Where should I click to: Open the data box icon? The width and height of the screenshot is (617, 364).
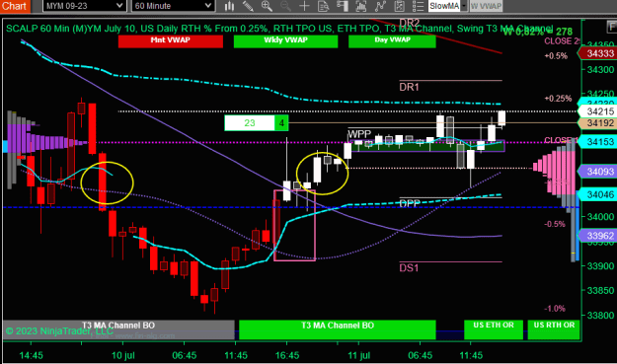pyautogui.click(x=324, y=6)
